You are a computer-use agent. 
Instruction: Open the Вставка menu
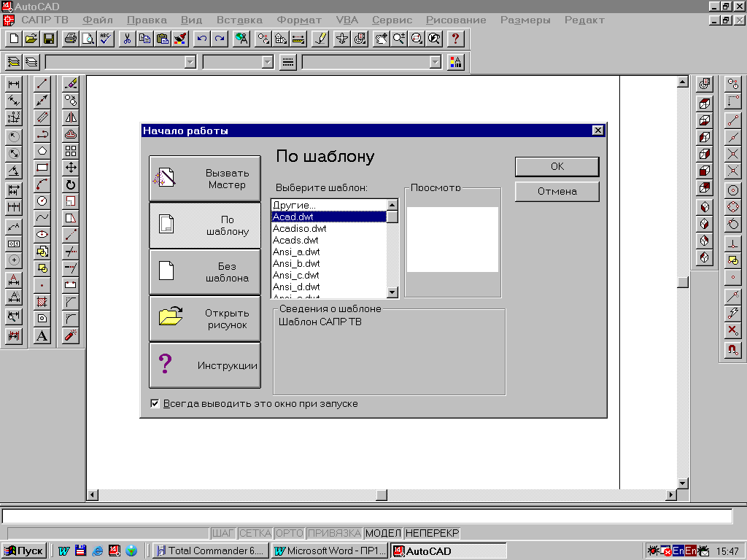239,20
